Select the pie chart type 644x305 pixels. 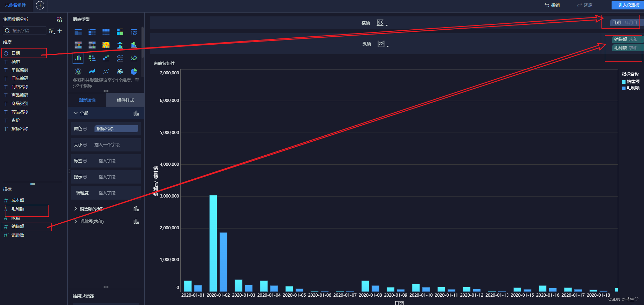134,72
